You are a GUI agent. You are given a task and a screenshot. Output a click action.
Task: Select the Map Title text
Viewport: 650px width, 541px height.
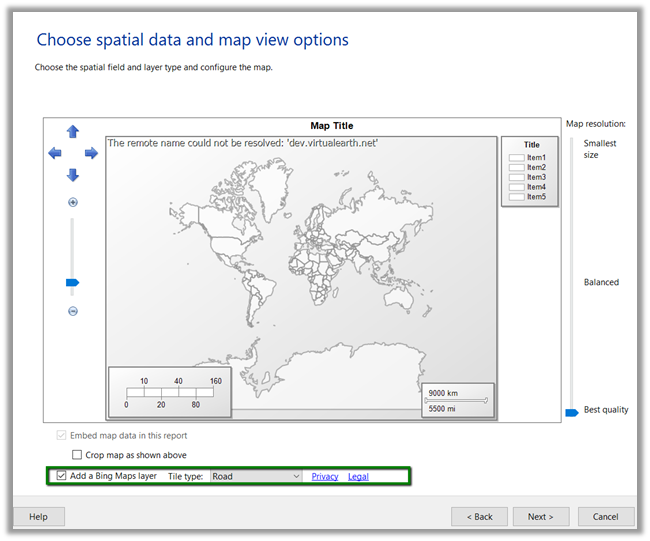click(331, 126)
